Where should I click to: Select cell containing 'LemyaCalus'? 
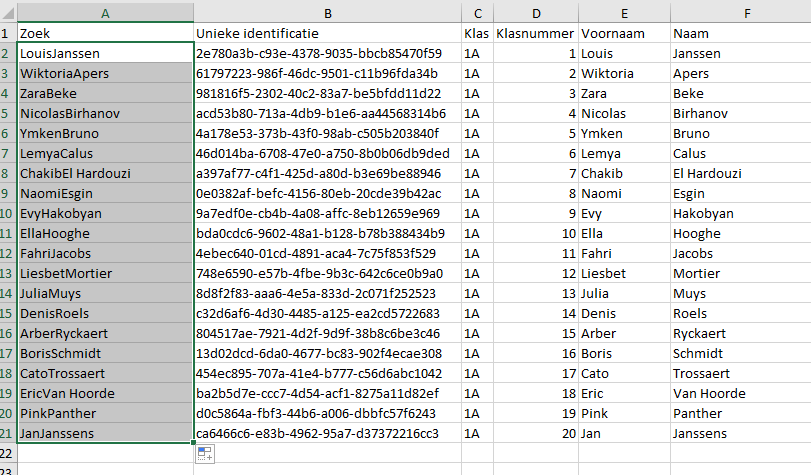tap(106, 153)
